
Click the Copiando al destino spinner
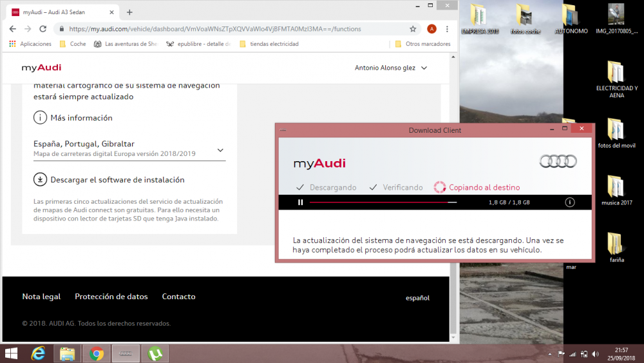[439, 187]
